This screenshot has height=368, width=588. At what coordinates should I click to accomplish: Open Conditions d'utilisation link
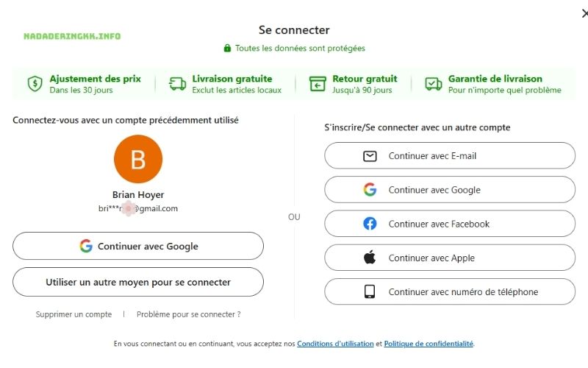tap(335, 344)
